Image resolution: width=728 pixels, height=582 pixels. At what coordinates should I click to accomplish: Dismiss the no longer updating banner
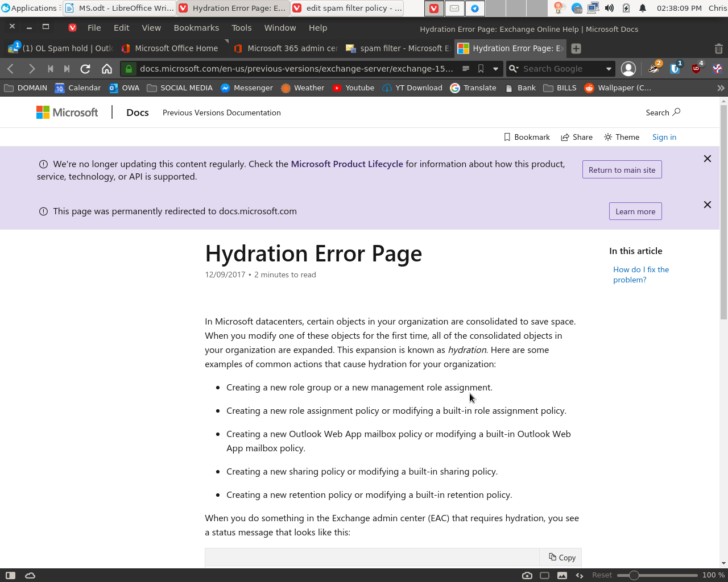(708, 159)
